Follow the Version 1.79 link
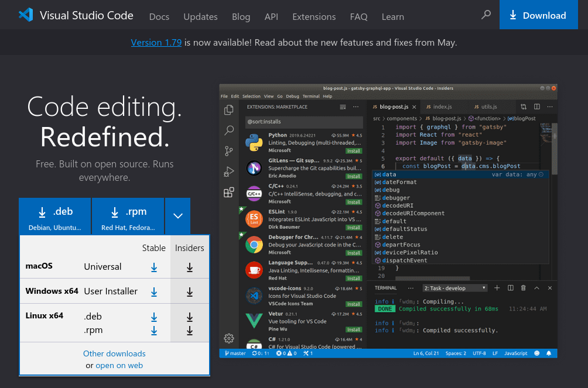588x388 pixels. point(156,42)
